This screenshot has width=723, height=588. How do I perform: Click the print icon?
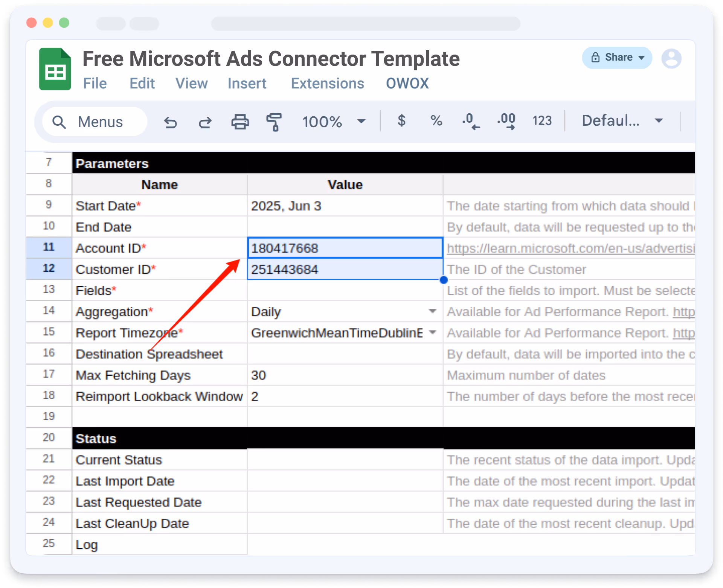(x=240, y=122)
